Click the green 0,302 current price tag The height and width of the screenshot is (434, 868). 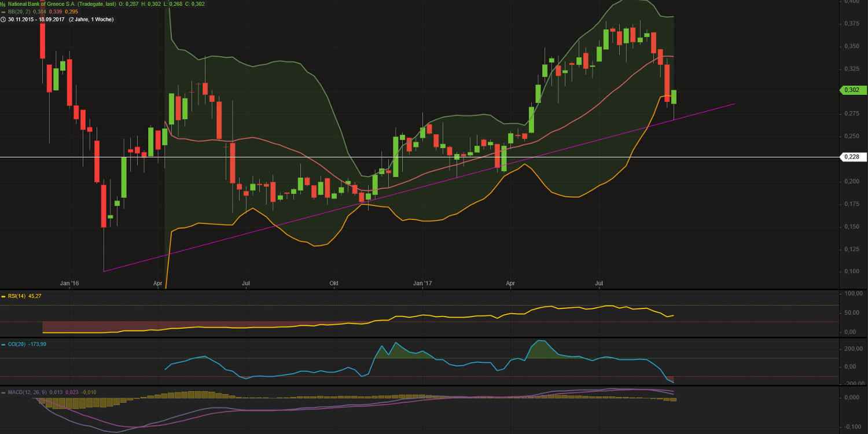click(853, 90)
